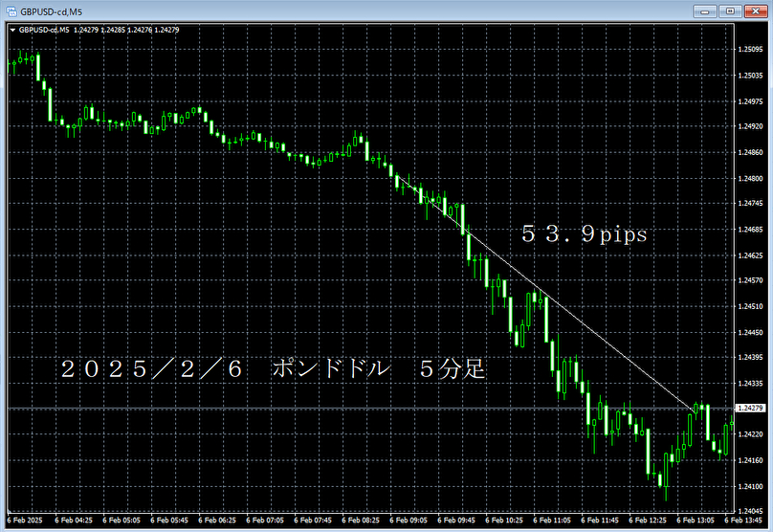Select the 53.9pips text label
773x532 pixels.
point(585,233)
